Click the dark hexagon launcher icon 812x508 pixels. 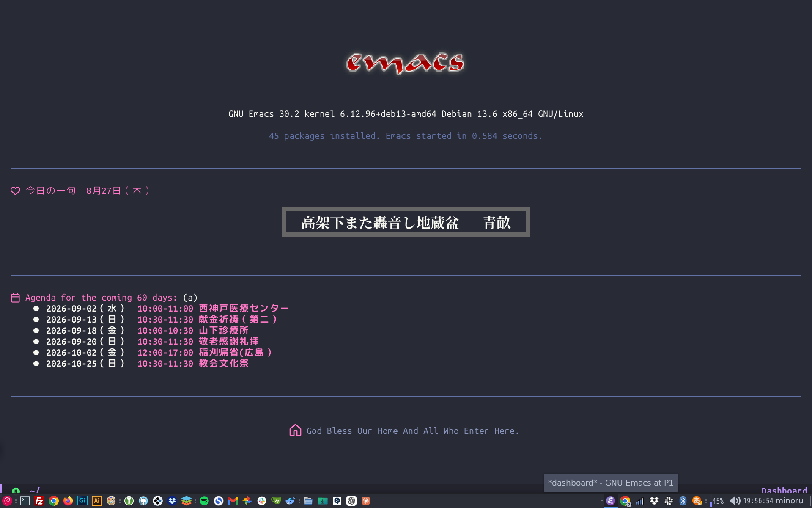337,501
